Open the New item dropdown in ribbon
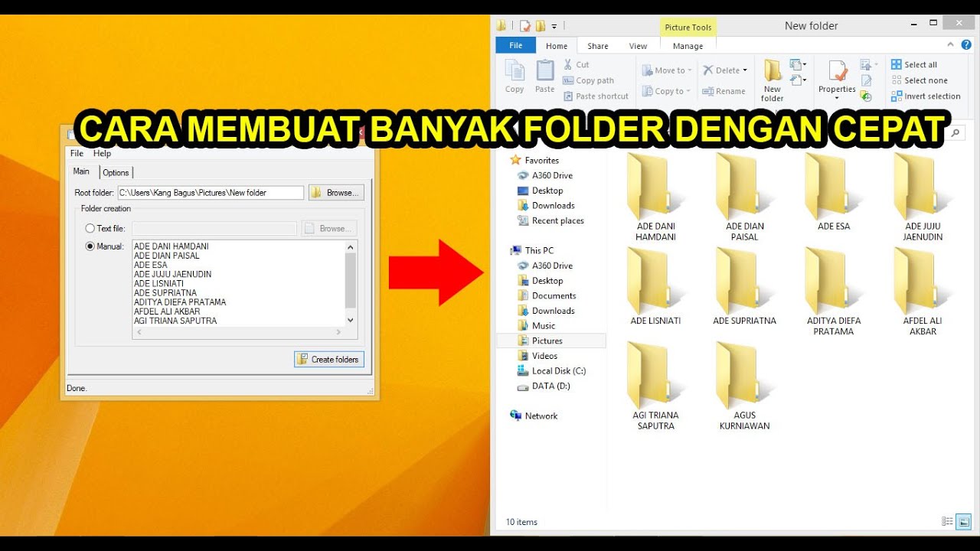 799,64
